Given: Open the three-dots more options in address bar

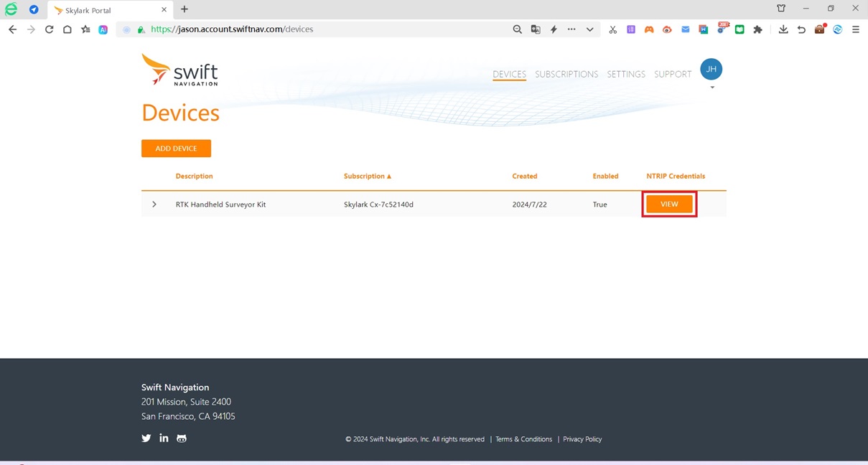Looking at the screenshot, I should [571, 29].
